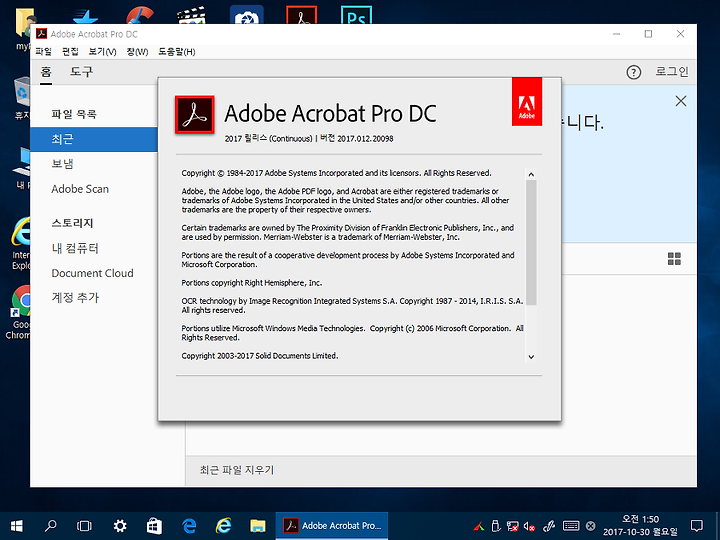Viewport: 720px width, 540px height.
Task: Click the USB device tray icon
Action: (496, 526)
